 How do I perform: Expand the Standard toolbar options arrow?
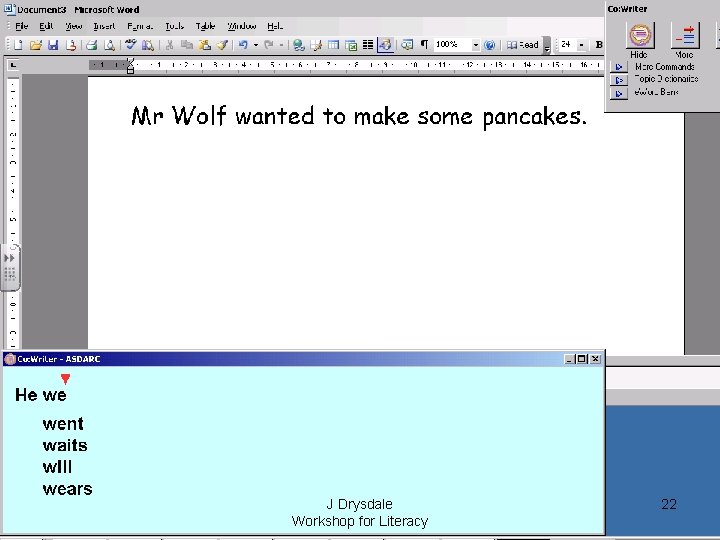point(546,45)
